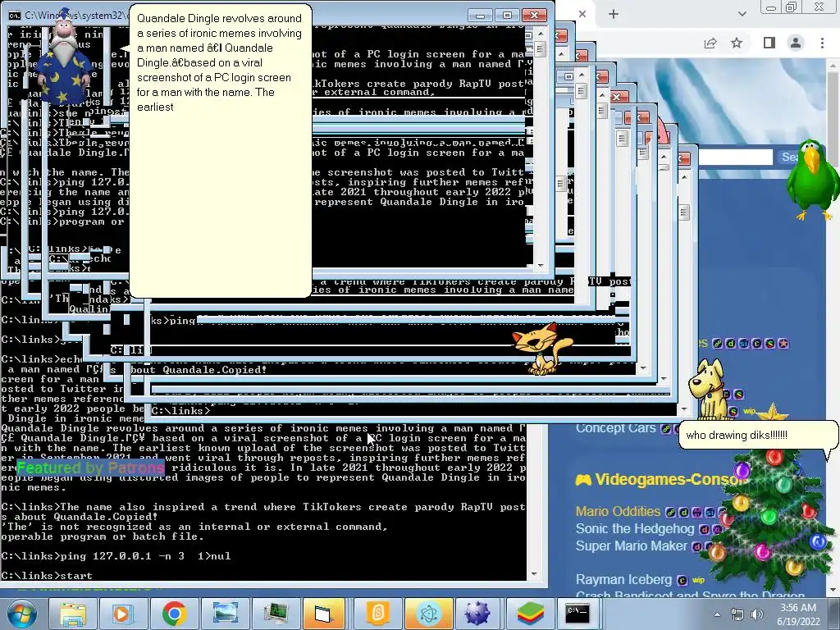840x630 pixels.
Task: Click the 'ping 127.0.0.1 -n 3 1>nul' line
Action: point(116,556)
